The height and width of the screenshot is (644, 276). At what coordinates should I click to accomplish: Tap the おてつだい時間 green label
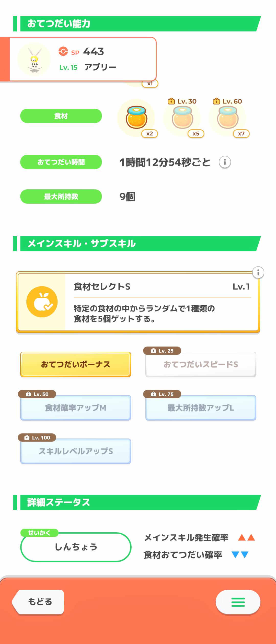point(61,162)
